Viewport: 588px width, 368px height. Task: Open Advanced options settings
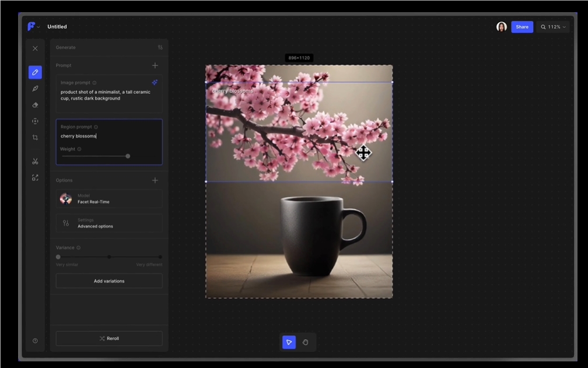109,223
